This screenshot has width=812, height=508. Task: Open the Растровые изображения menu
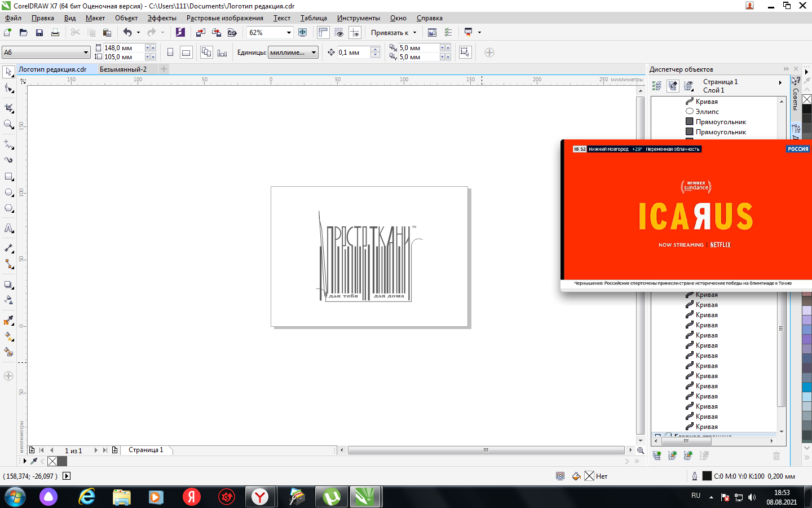tap(224, 18)
